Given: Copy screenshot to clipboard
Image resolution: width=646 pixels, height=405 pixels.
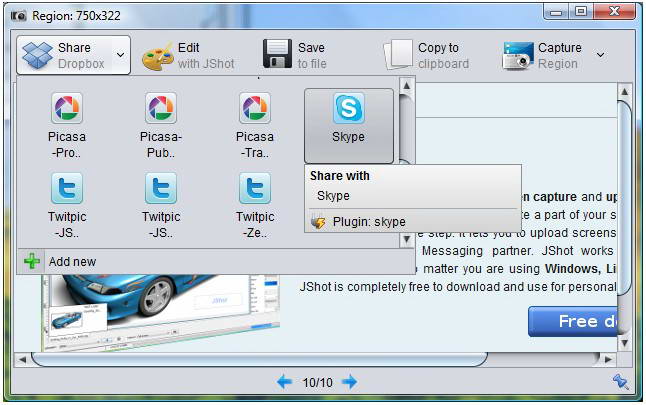Looking at the screenshot, I should (426, 55).
